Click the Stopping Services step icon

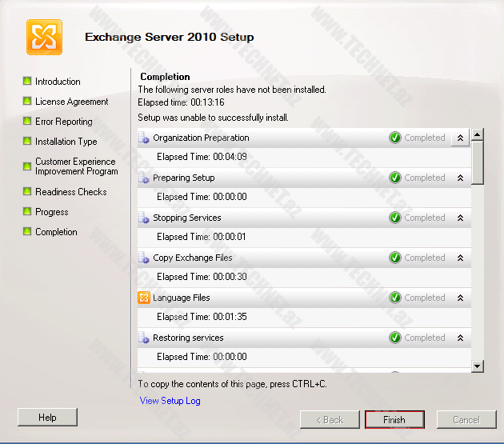pos(144,218)
